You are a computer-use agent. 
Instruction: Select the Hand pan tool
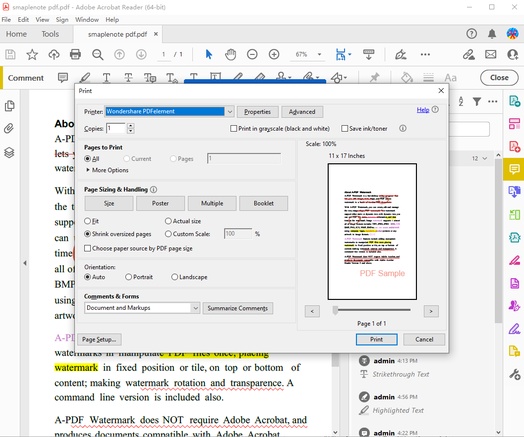point(230,54)
